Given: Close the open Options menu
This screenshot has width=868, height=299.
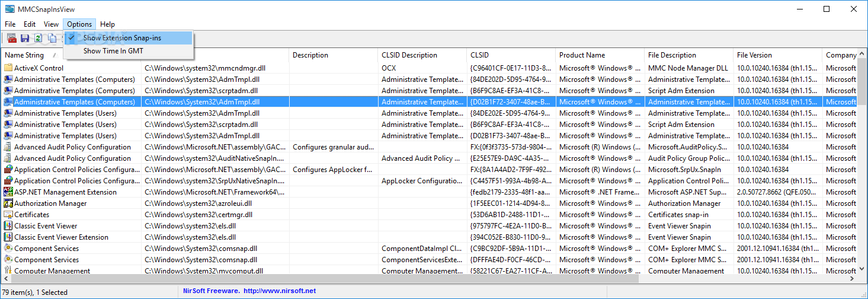Looking at the screenshot, I should (79, 24).
